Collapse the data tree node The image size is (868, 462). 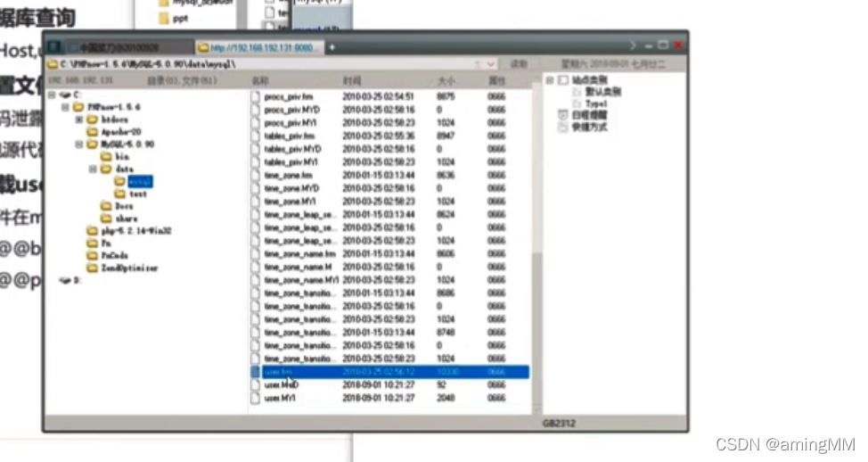93,169
